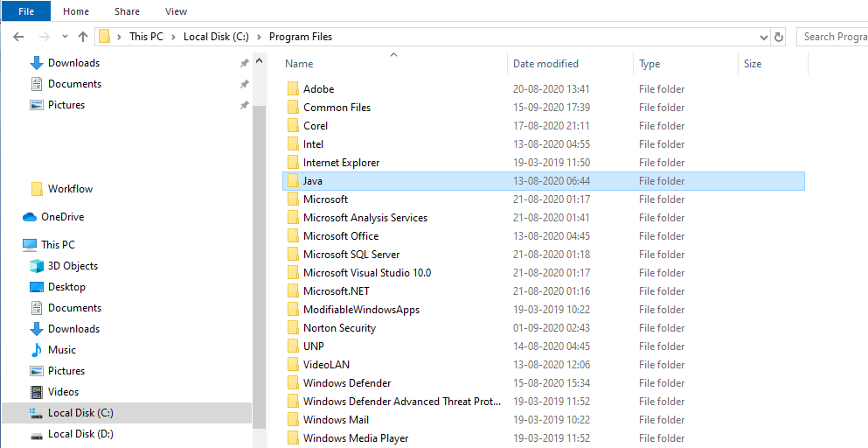The width and height of the screenshot is (868, 448).
Task: Select the Microsoft folder icon
Action: (x=293, y=199)
